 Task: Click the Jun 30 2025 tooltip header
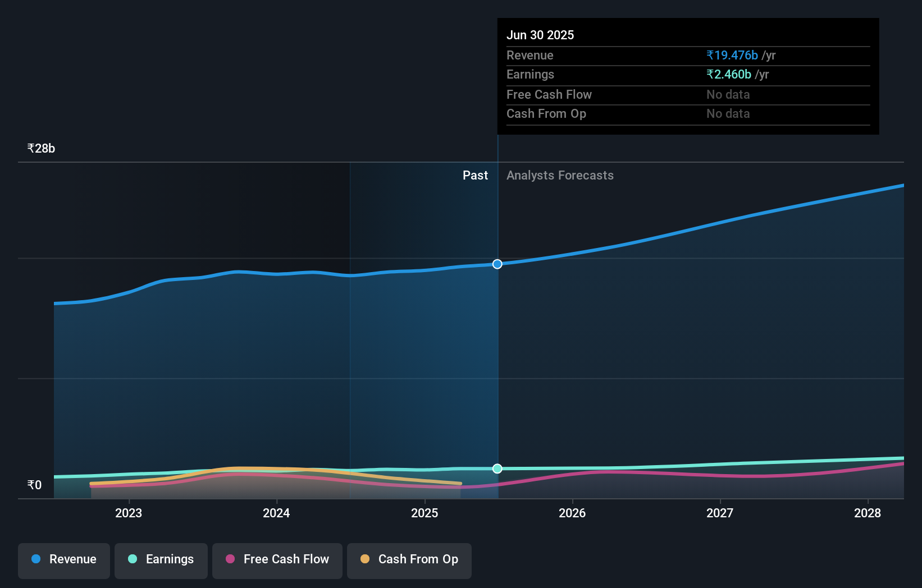540,35
